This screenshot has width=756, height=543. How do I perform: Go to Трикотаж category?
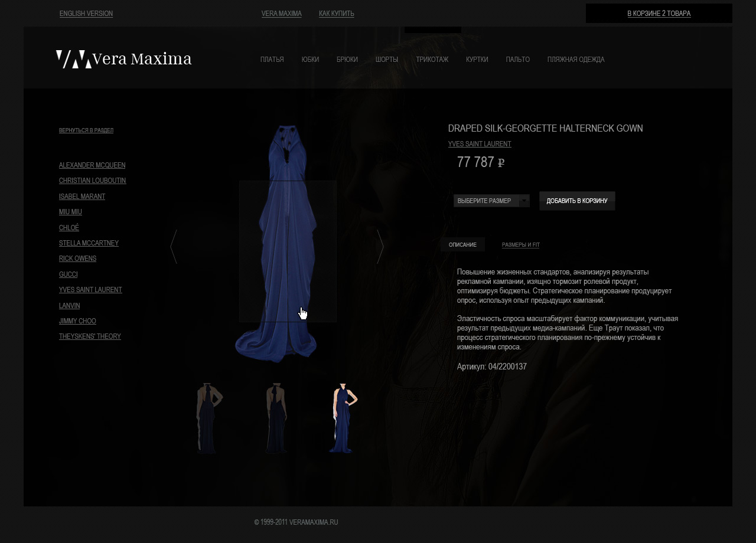coord(432,60)
